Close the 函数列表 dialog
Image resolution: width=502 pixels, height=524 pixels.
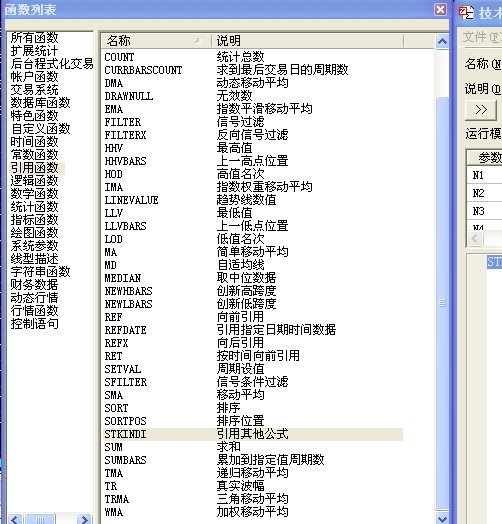(441, 9)
